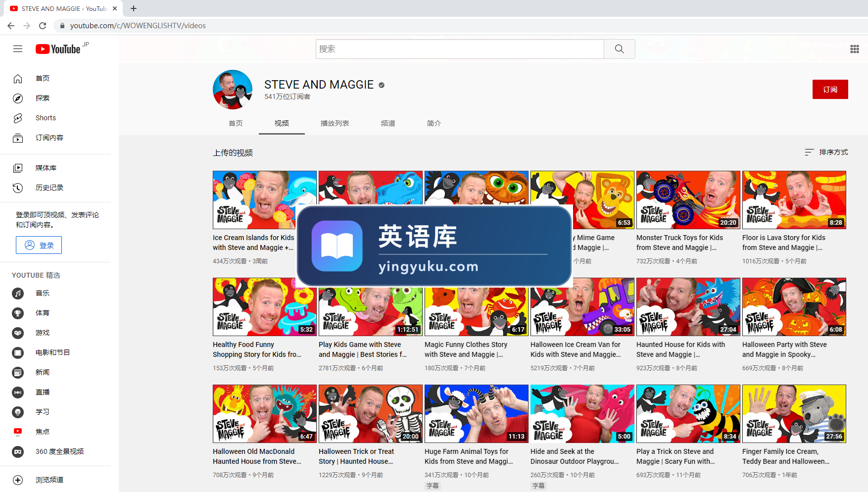Click the YouTube logo

pos(58,49)
